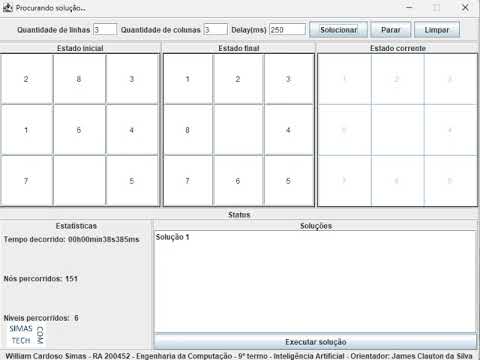The width and height of the screenshot is (480, 360).
Task: Click tile 1 in Estado inicial
Action: (27, 130)
